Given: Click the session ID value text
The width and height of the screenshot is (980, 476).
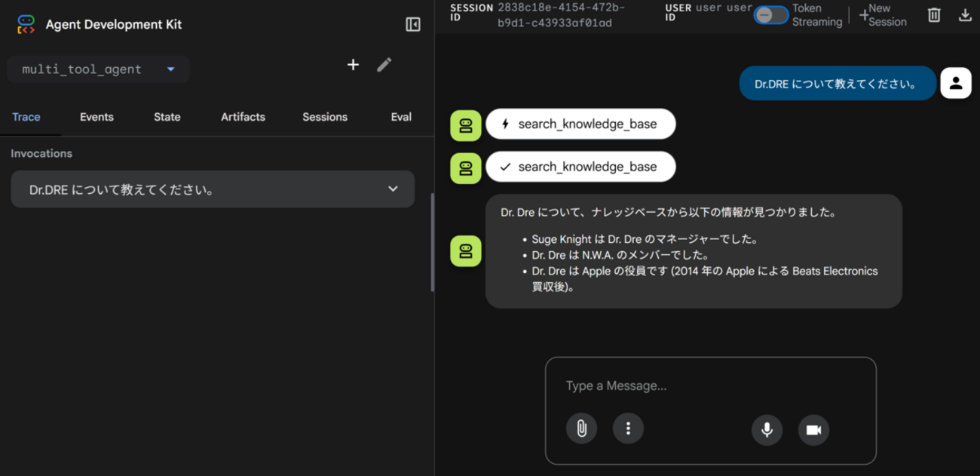Looking at the screenshot, I should point(561,15).
